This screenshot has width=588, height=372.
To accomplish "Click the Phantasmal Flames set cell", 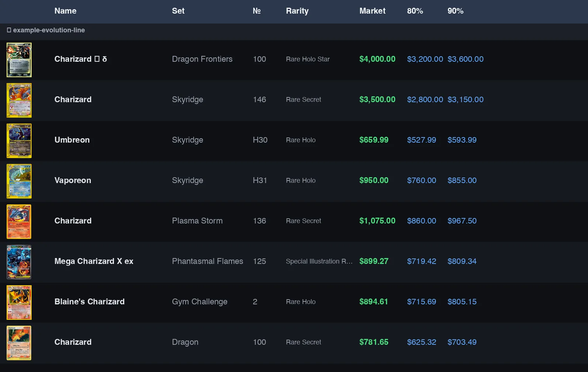I will pyautogui.click(x=208, y=261).
